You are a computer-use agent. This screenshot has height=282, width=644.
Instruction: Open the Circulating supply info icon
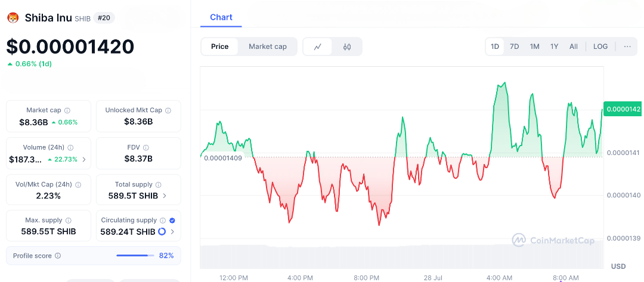(x=163, y=221)
